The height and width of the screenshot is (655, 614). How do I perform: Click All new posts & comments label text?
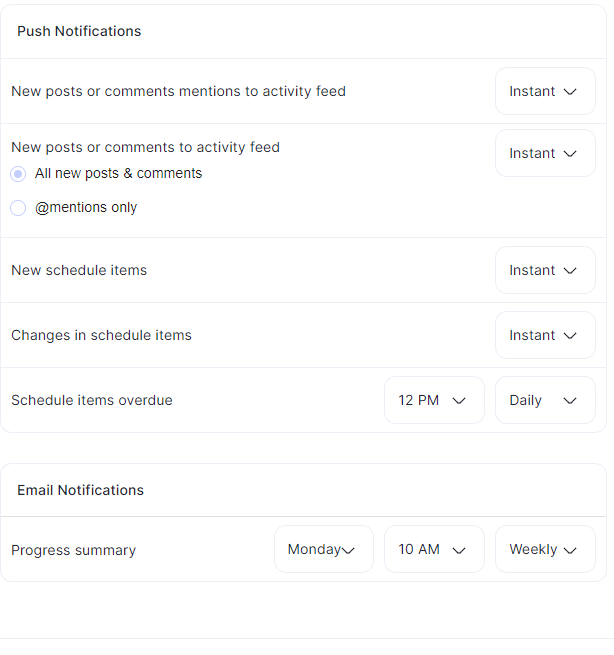118,173
